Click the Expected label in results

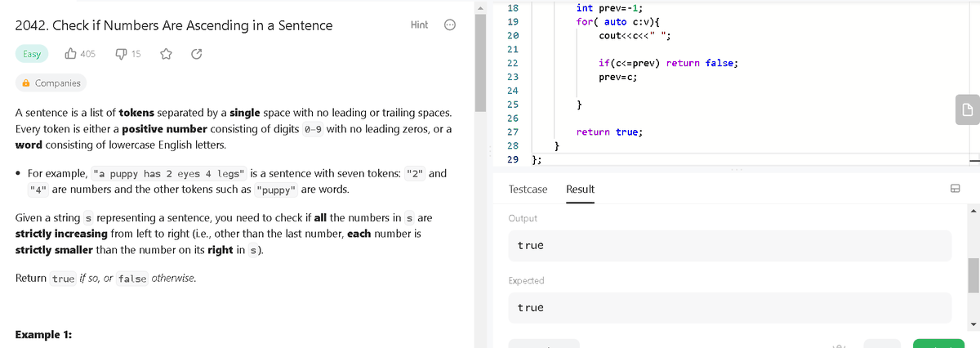(526, 280)
